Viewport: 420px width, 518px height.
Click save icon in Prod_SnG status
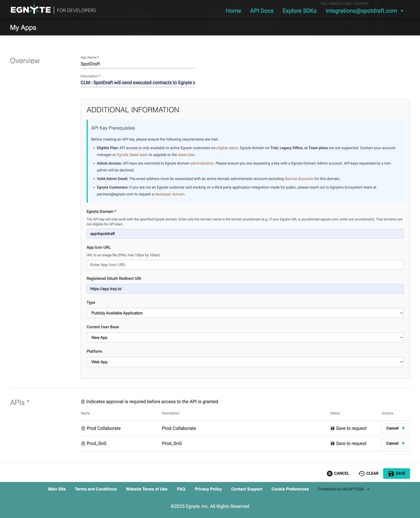pyautogui.click(x=332, y=443)
